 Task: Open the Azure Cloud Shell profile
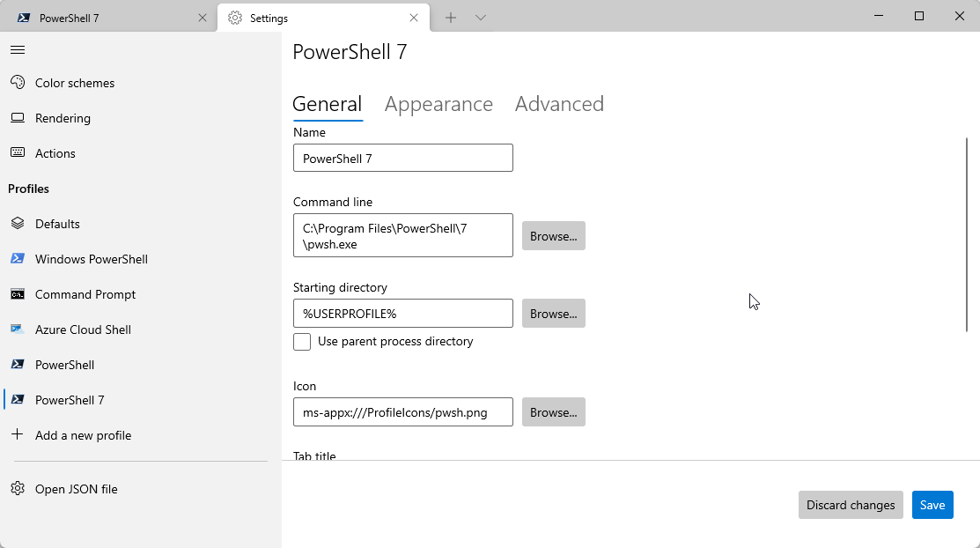tap(18, 329)
